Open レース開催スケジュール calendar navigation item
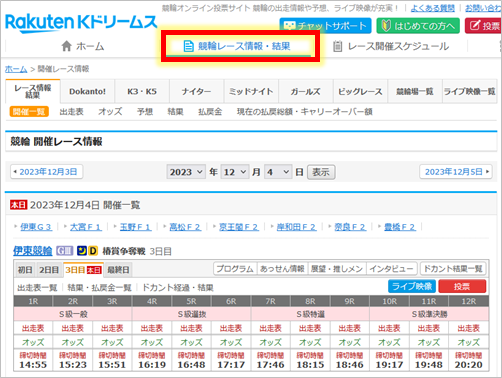This screenshot has width=502, height=378. (391, 46)
